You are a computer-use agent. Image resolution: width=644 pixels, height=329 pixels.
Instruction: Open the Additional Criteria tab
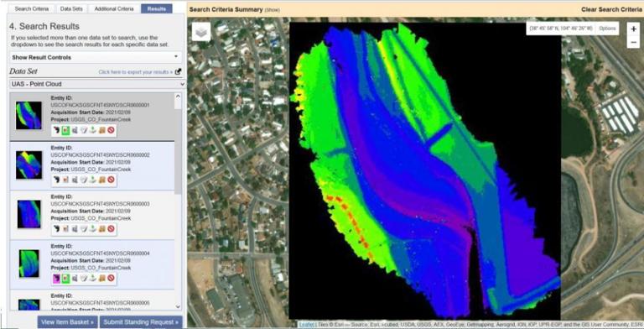coord(114,8)
